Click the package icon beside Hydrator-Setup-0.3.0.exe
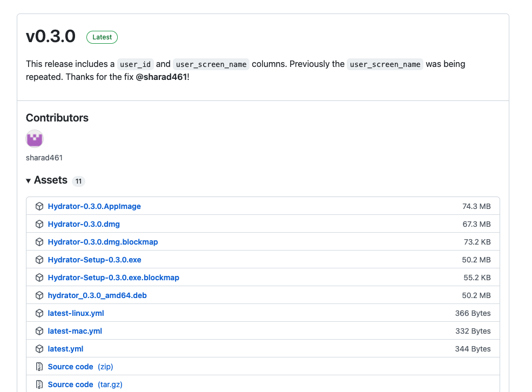 click(39, 259)
